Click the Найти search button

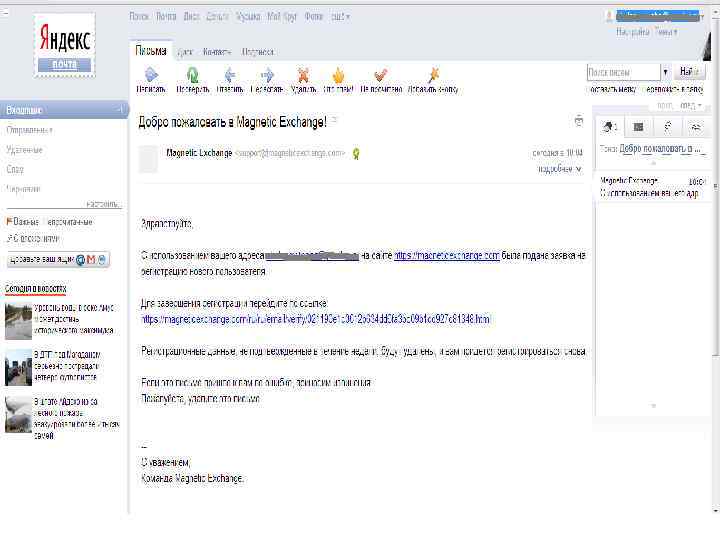[x=690, y=72]
